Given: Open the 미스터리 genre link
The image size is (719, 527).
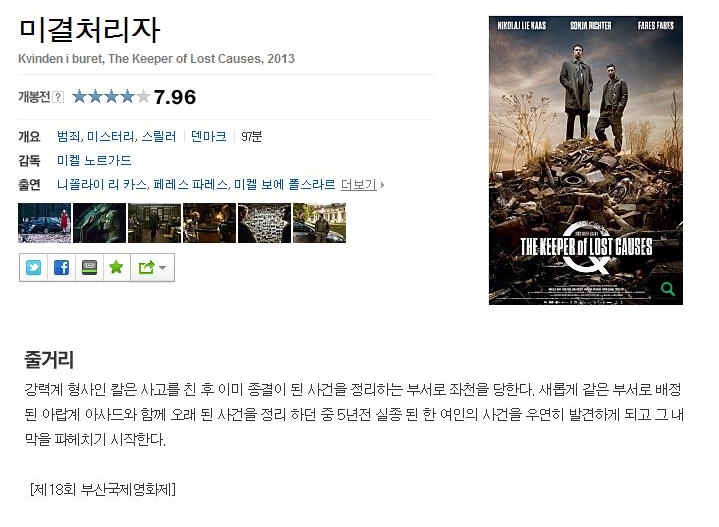Looking at the screenshot, I should (x=111, y=136).
